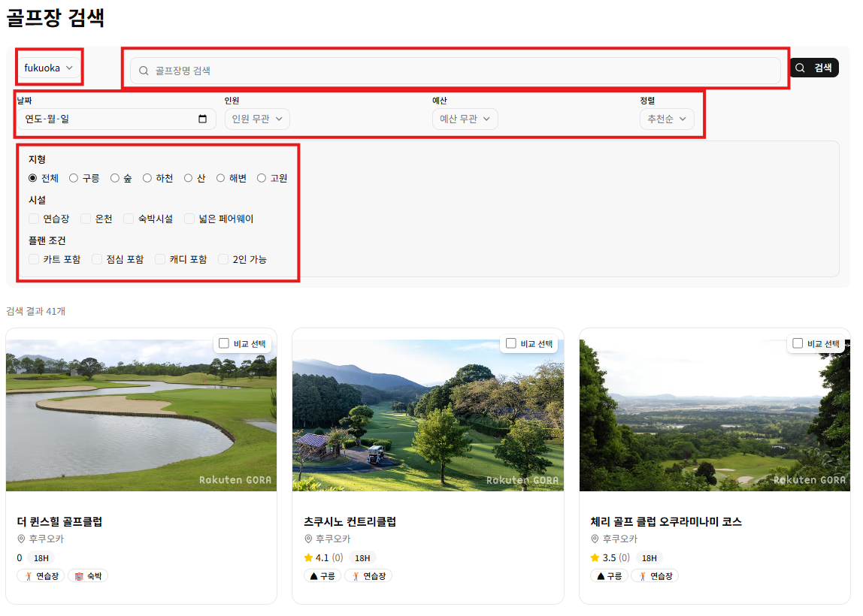The image size is (863, 616).
Task: Check the 2인 가능 option
Action: coord(223,259)
